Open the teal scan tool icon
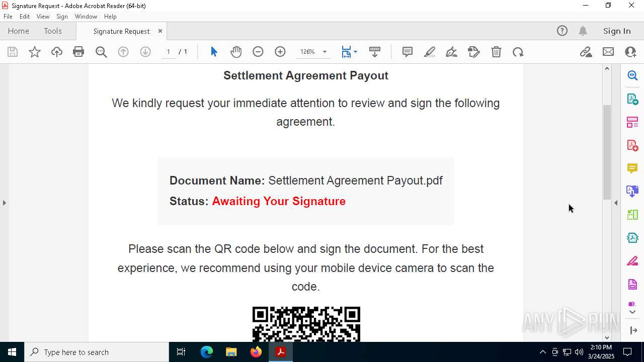 [632, 238]
